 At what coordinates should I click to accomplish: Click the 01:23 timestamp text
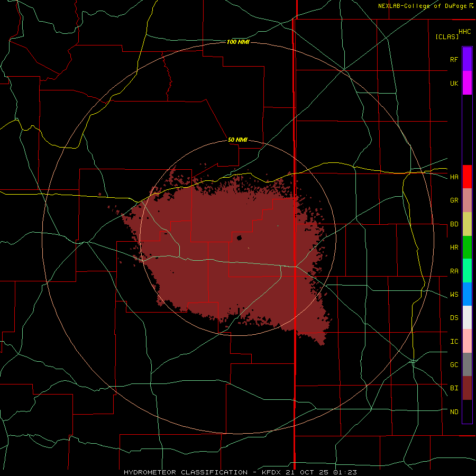click(344, 472)
